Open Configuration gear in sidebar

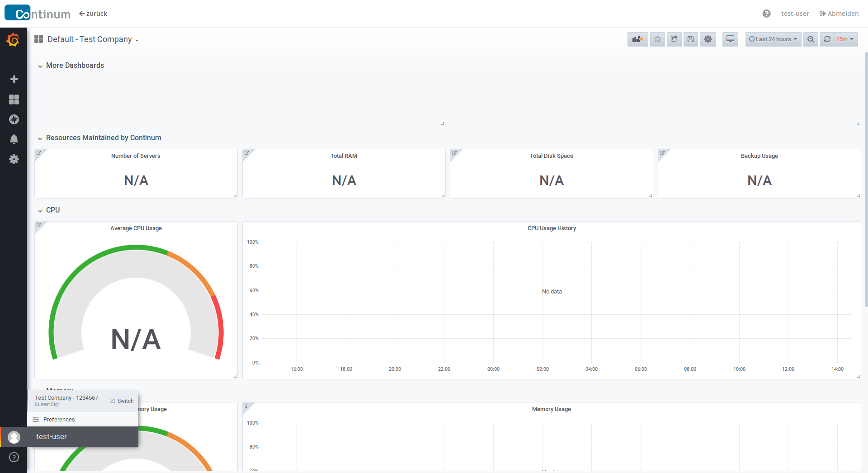pos(14,159)
